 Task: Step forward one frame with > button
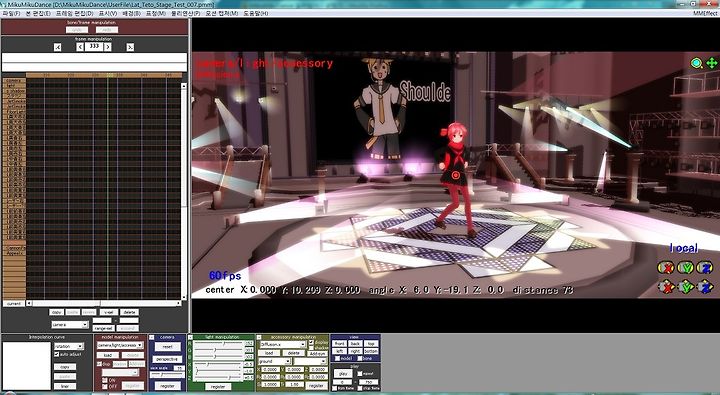coord(107,47)
